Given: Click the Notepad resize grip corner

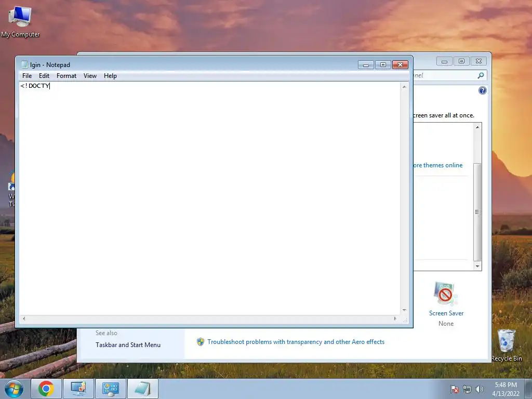Looking at the screenshot, I should click(405, 320).
